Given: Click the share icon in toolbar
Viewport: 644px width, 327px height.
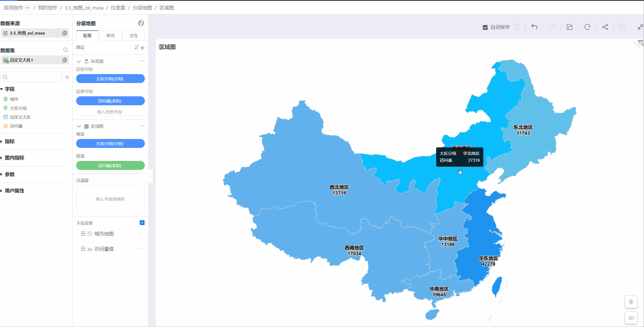Looking at the screenshot, I should [605, 27].
